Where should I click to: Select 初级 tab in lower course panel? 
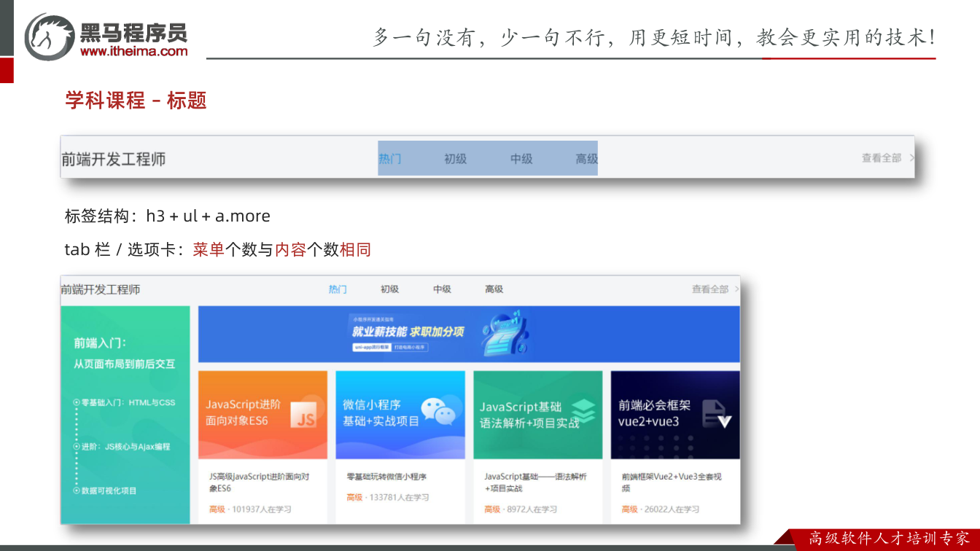pyautogui.click(x=389, y=289)
